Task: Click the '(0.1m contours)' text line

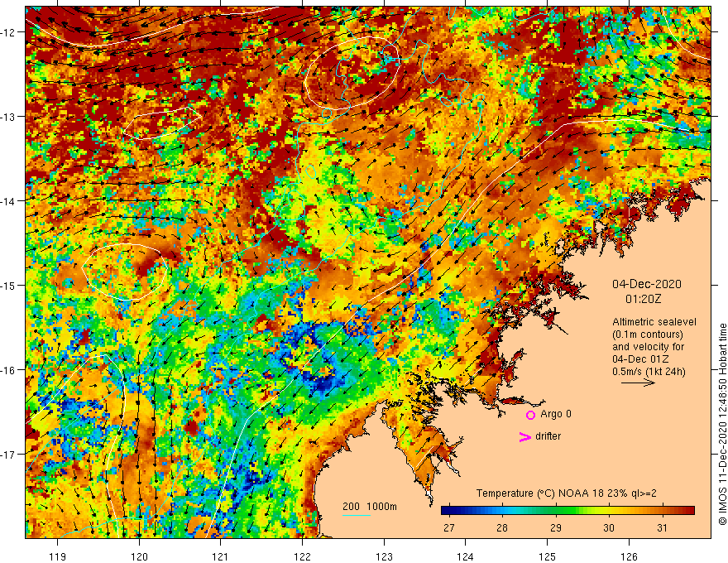Action: click(648, 334)
